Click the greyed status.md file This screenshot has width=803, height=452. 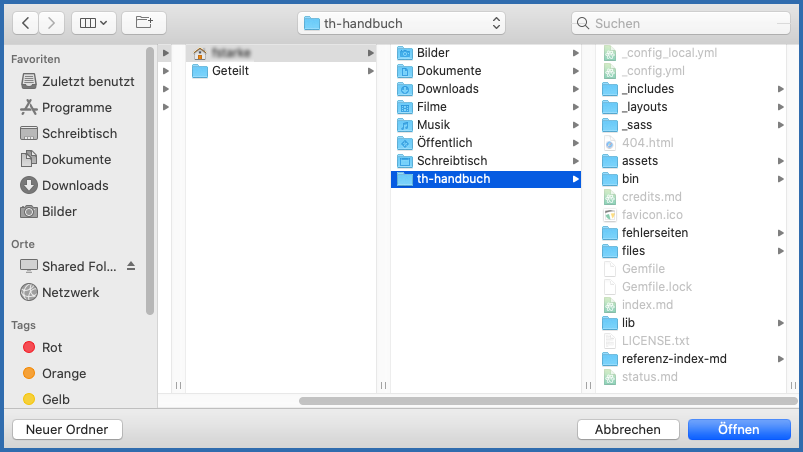pos(691,377)
